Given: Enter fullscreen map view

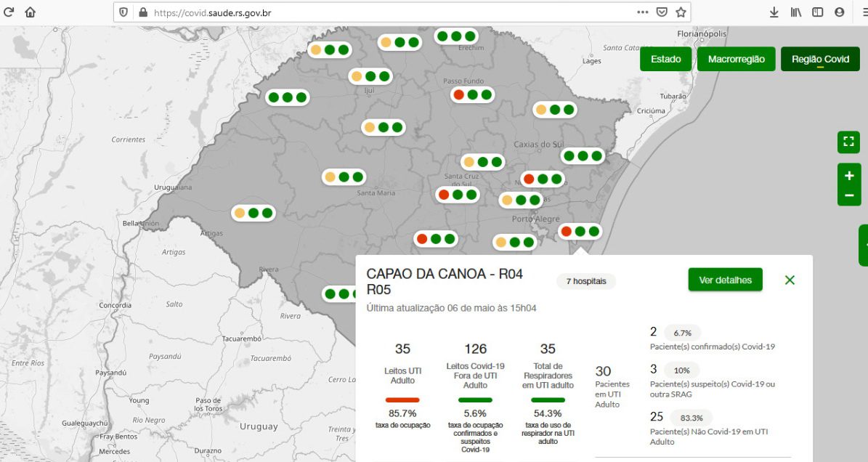Looking at the screenshot, I should pos(848,142).
